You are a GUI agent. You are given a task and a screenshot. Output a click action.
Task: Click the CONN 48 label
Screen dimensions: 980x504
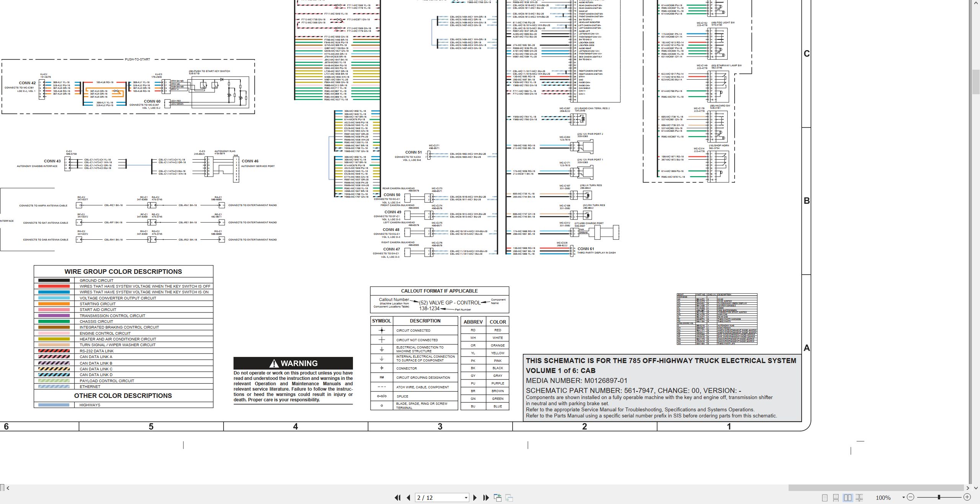[391, 229]
